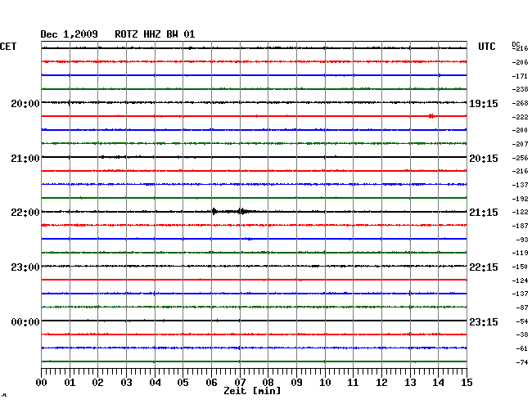Click the DC offset value "-192"
The width and height of the screenshot is (532, 404).
pos(520,199)
